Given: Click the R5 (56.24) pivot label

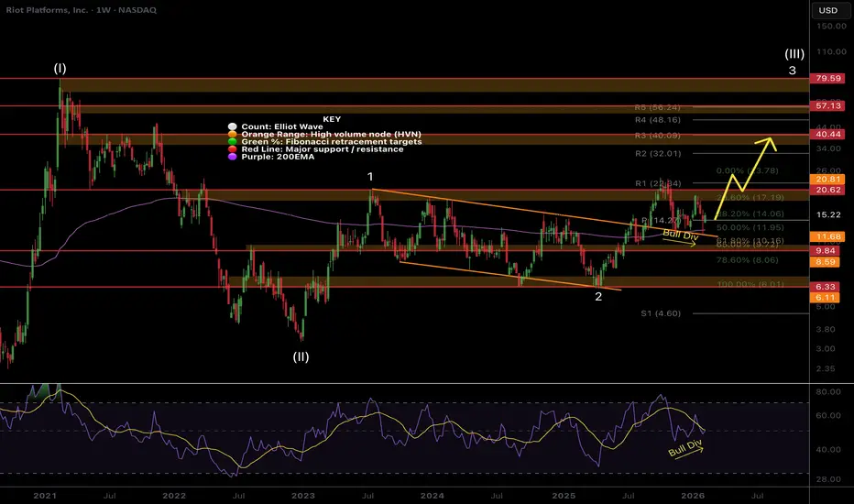Looking at the screenshot, I should click(x=657, y=108).
